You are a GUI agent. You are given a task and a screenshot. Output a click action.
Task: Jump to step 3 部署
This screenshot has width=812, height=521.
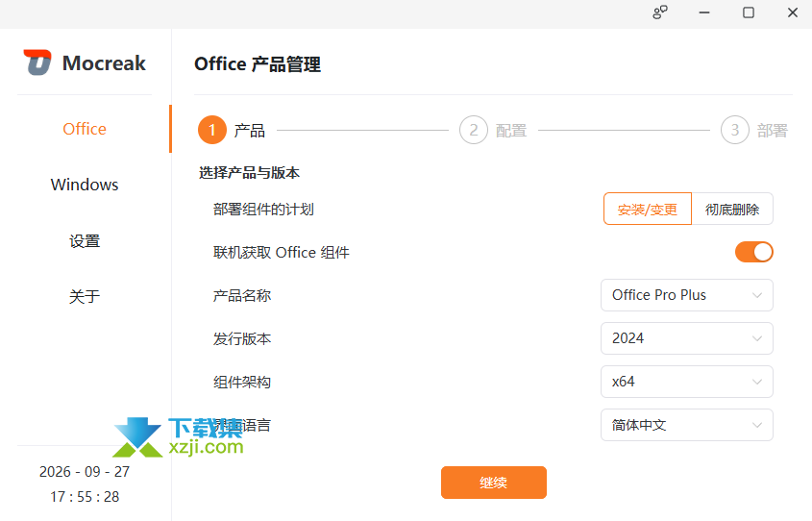pyautogui.click(x=754, y=130)
